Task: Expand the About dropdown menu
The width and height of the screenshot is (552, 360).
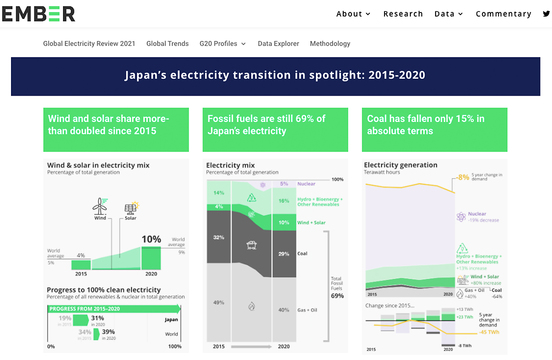Action: click(353, 14)
